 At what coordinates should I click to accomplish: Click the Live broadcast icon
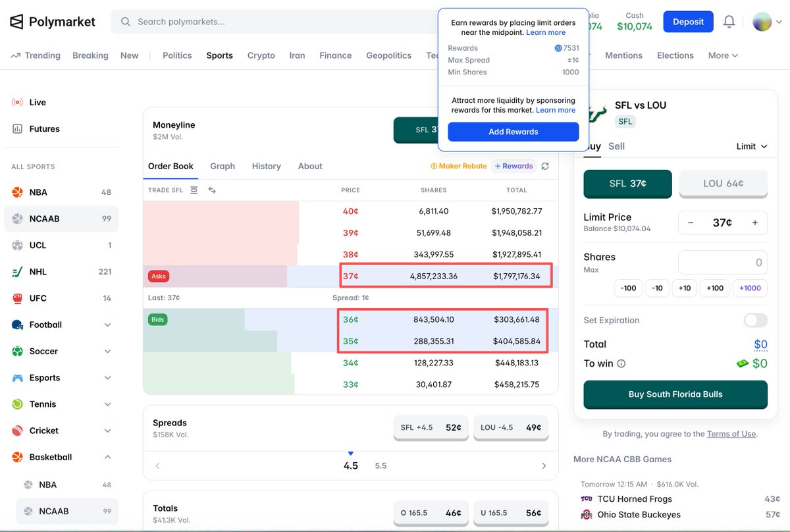point(18,102)
